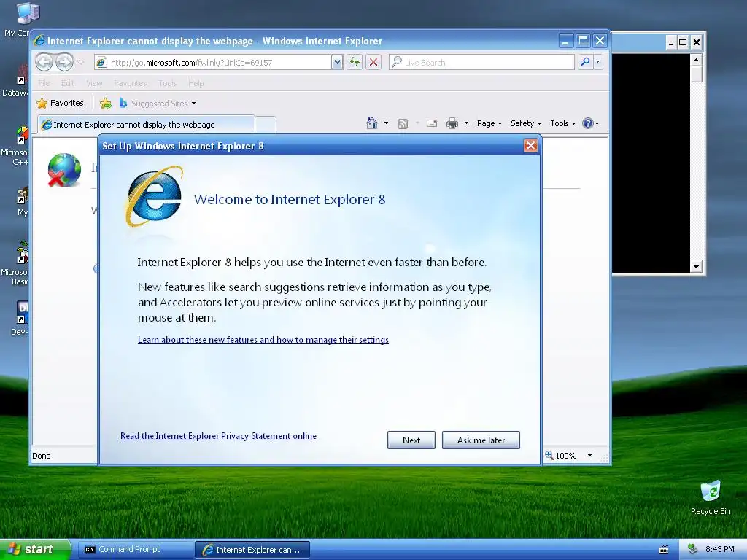Open the Tools command bar menu
The image size is (747, 560).
pyautogui.click(x=562, y=123)
